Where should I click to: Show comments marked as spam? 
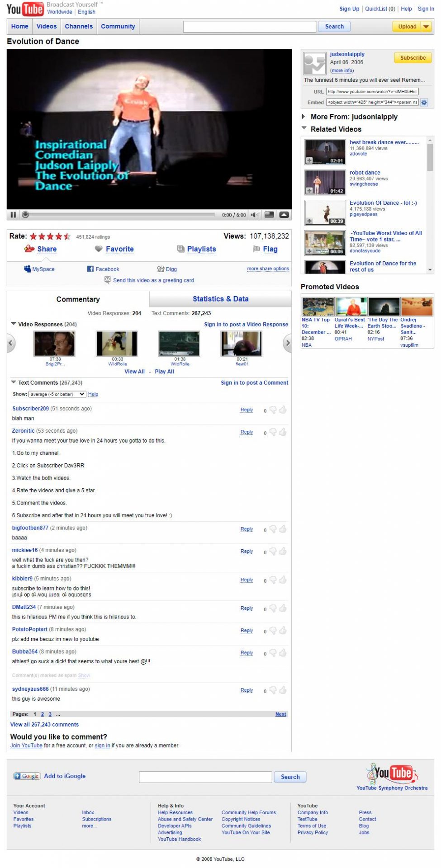click(84, 675)
